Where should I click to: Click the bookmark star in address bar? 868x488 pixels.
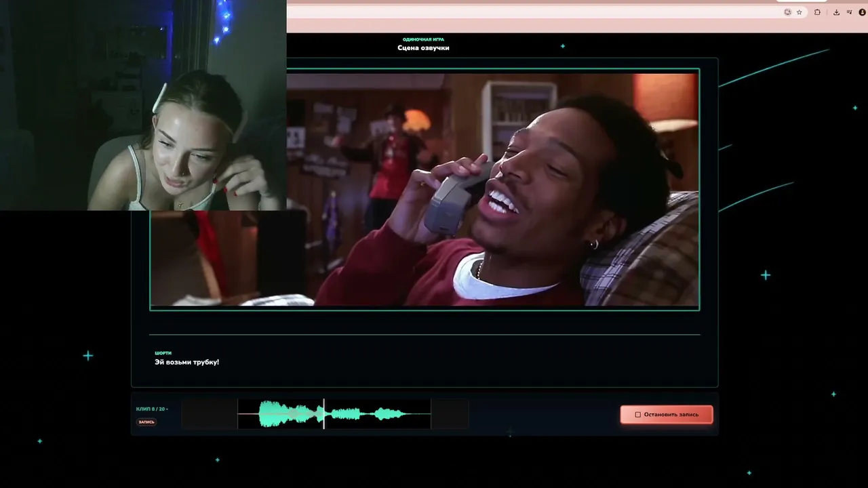(x=800, y=12)
